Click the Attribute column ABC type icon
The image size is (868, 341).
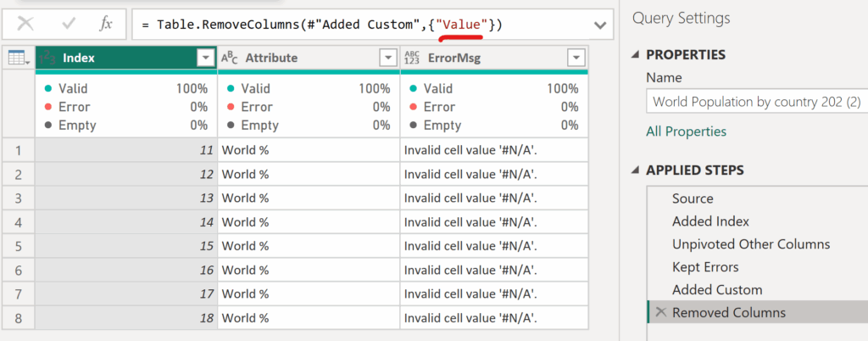point(230,58)
